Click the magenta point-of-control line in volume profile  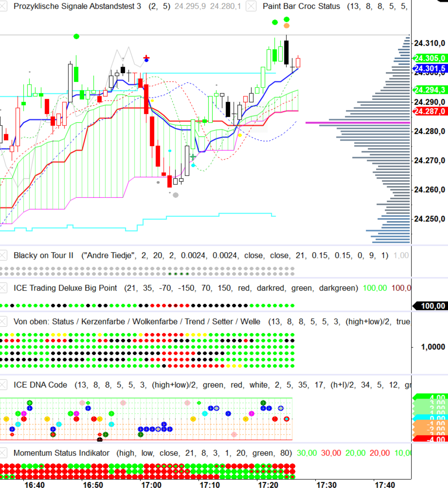tap(357, 123)
